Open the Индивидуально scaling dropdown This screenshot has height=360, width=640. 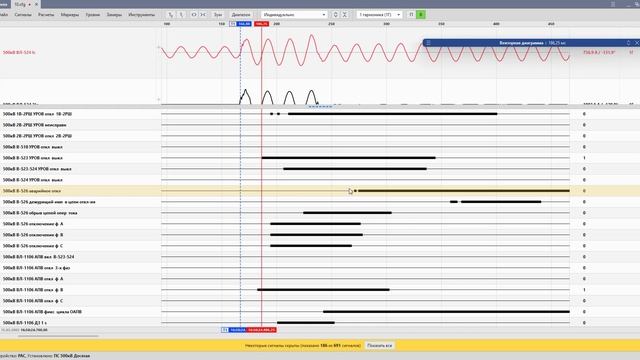(x=294, y=15)
